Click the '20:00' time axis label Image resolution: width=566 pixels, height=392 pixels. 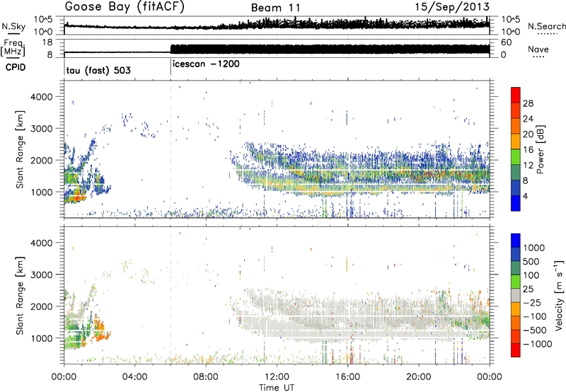coord(419,377)
